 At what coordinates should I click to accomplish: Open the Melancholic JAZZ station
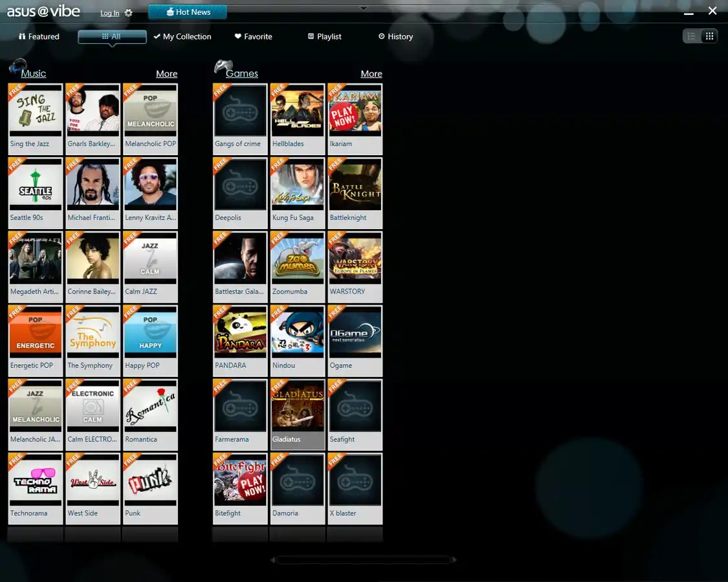point(36,414)
